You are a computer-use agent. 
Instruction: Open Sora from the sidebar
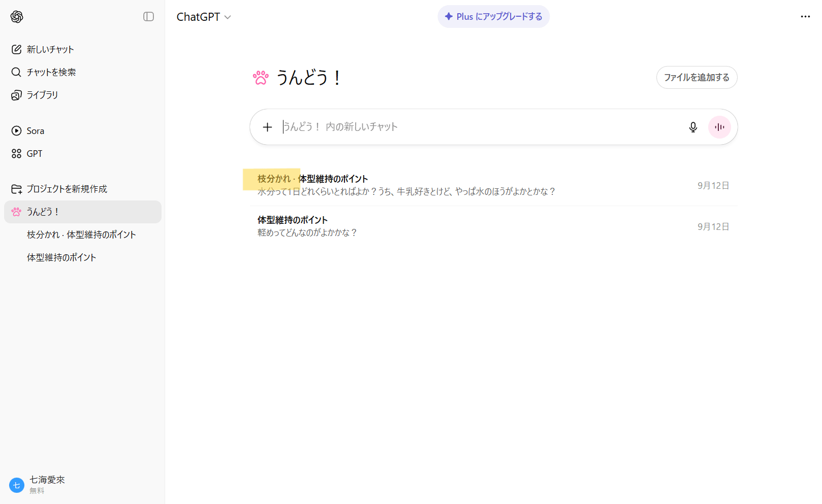click(35, 131)
